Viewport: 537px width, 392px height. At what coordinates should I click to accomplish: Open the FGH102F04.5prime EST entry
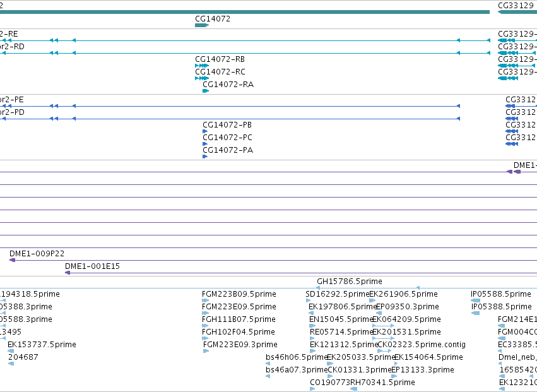[239, 332]
